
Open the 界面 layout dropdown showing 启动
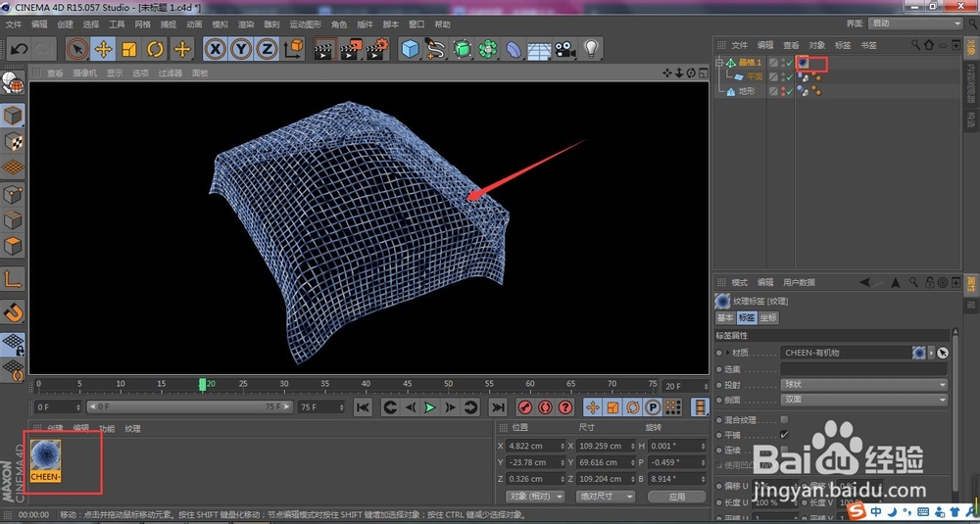tap(915, 24)
